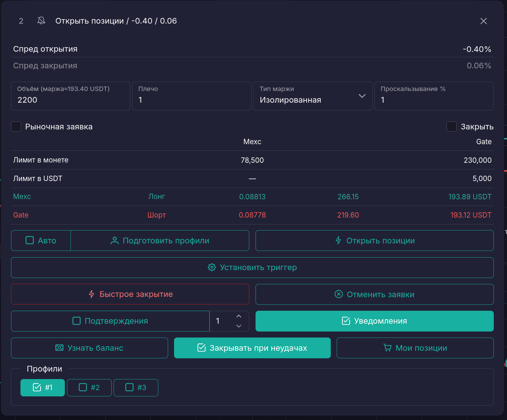The image size is (507, 420).
Task: Click the Установить триггер button
Action: tap(252, 267)
